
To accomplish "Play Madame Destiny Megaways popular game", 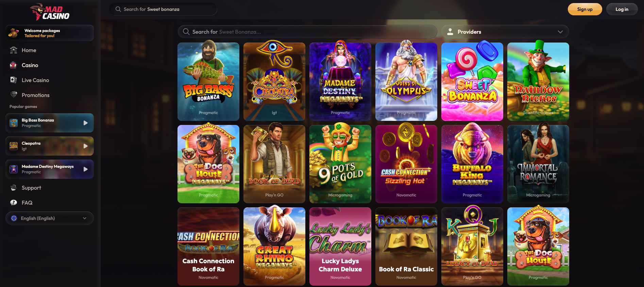I will [x=86, y=169].
